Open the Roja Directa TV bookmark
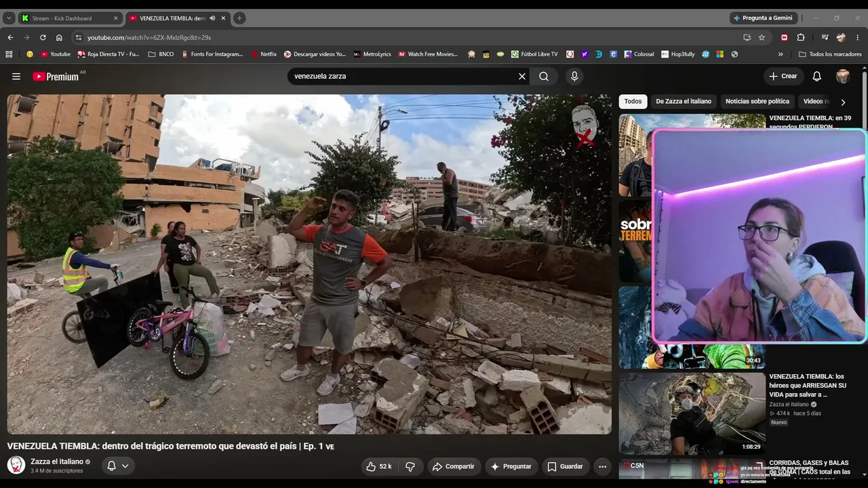 coord(108,54)
